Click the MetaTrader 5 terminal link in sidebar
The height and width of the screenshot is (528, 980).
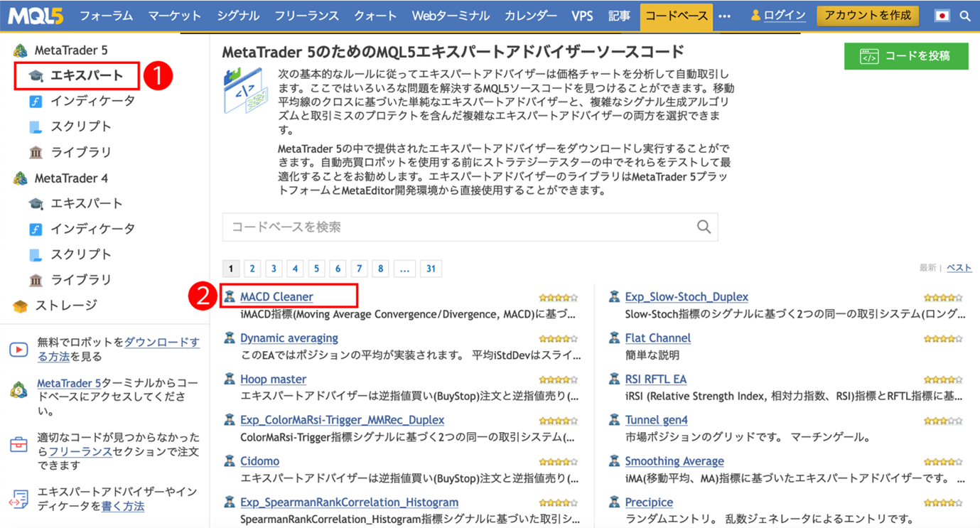69,383
